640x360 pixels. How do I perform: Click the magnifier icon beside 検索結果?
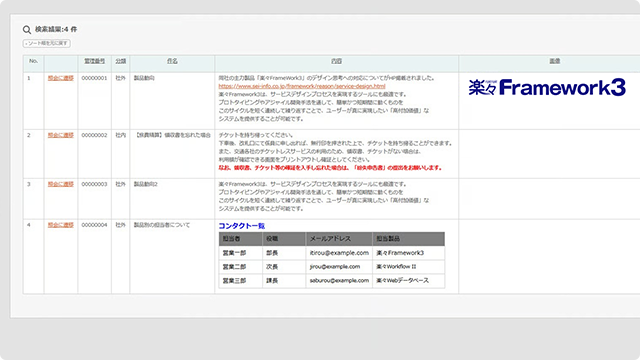(x=27, y=29)
